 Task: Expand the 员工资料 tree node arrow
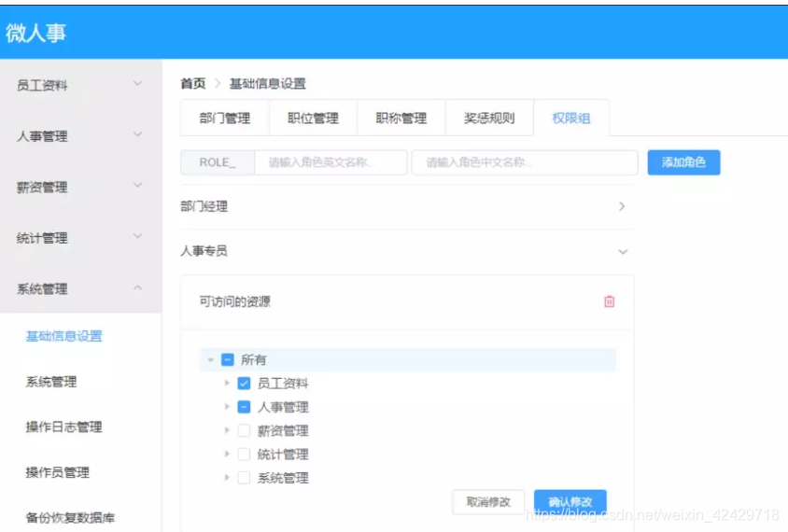tap(227, 384)
